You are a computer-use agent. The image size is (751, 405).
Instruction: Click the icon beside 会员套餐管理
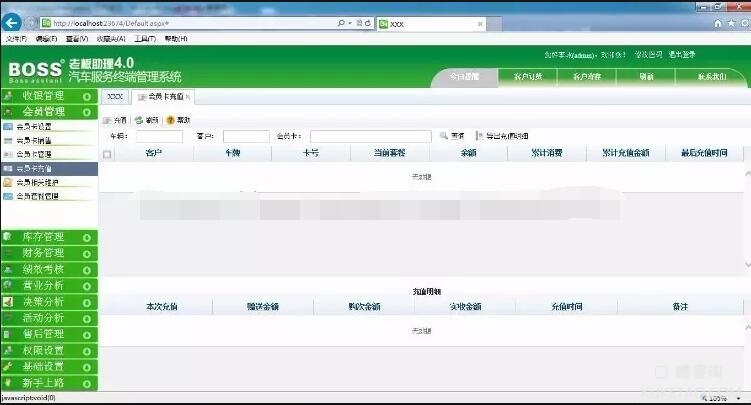(8, 196)
